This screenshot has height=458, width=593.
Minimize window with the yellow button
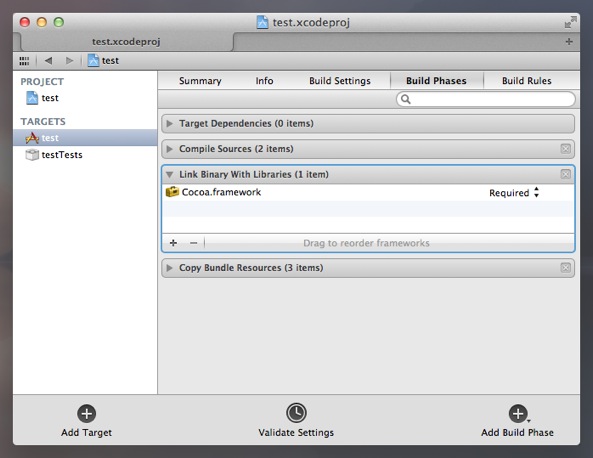click(42, 22)
